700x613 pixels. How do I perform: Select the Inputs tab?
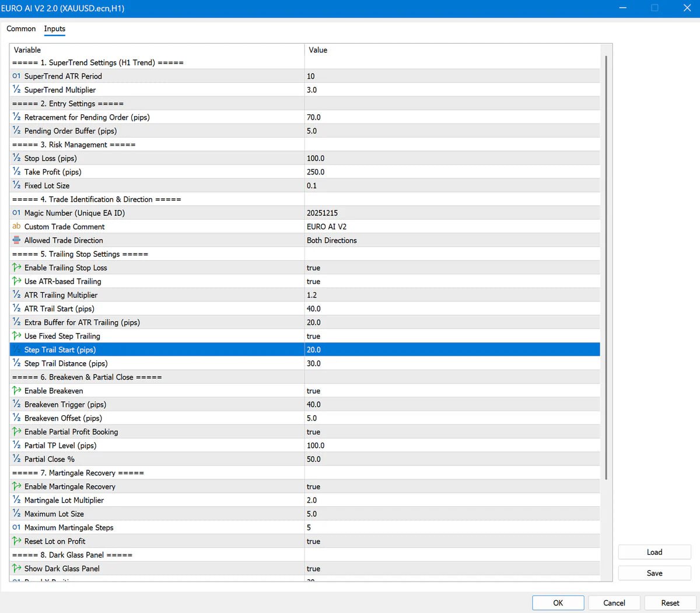(x=55, y=29)
